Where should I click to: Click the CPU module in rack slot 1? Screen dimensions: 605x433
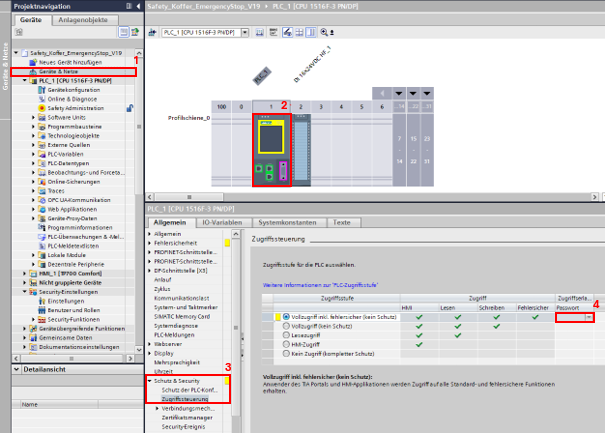pyautogui.click(x=271, y=150)
